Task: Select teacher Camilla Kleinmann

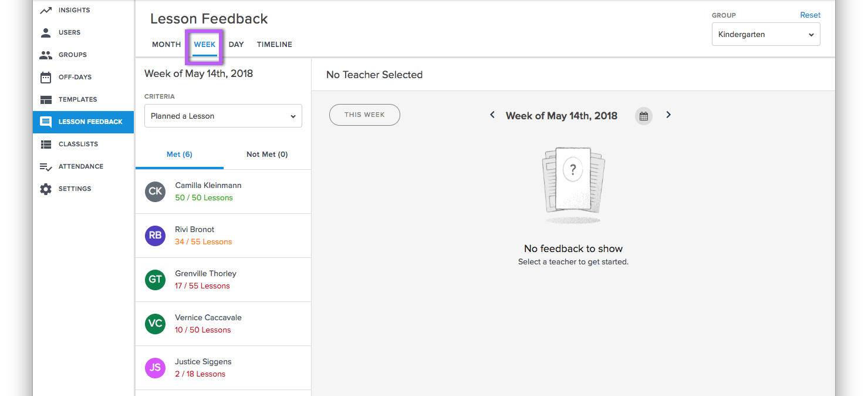Action: point(223,192)
